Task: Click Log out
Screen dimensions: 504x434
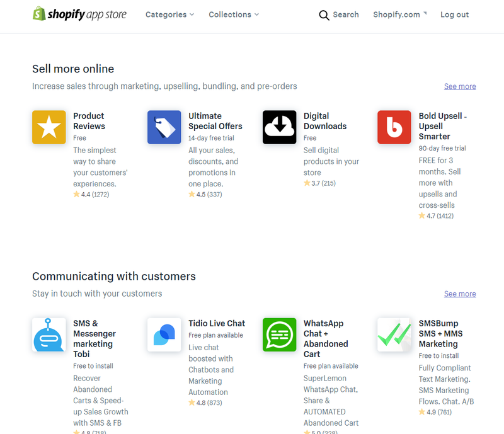Action: 454,14
